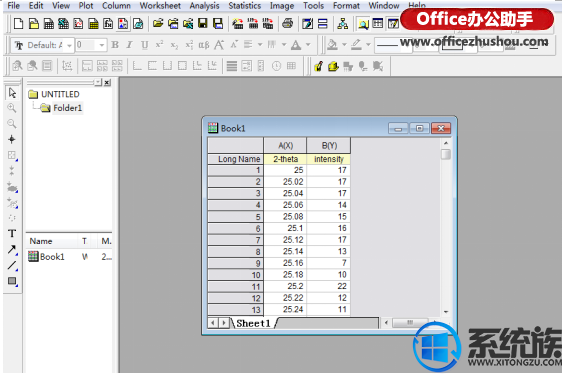
Task: Click the subscript x₂ icon
Action: (174, 45)
